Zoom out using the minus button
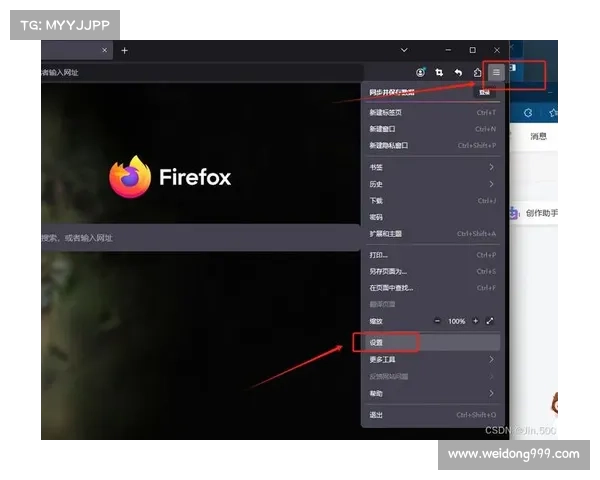 click(437, 321)
